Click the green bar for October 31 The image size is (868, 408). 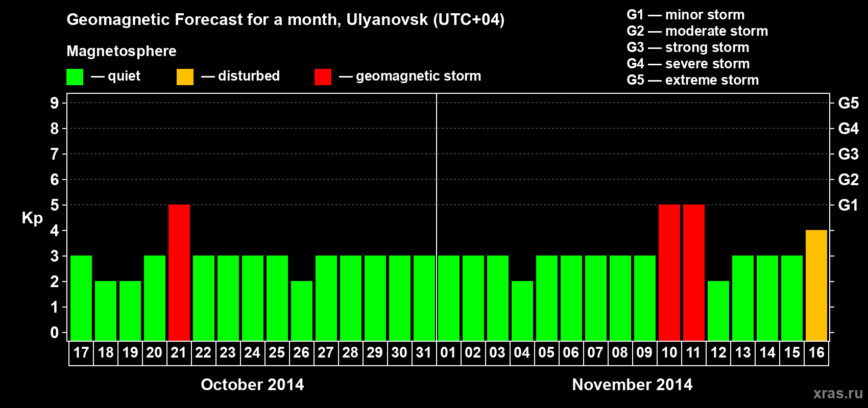(x=424, y=298)
